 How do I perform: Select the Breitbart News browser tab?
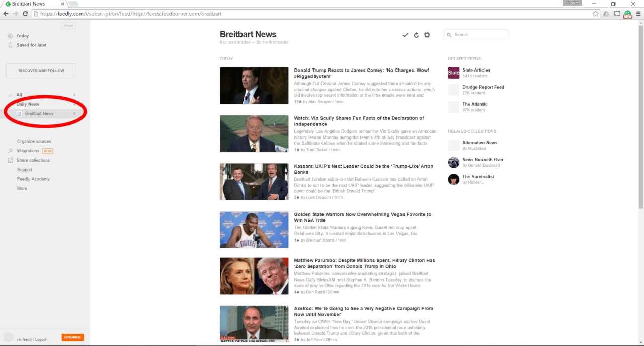(x=34, y=4)
